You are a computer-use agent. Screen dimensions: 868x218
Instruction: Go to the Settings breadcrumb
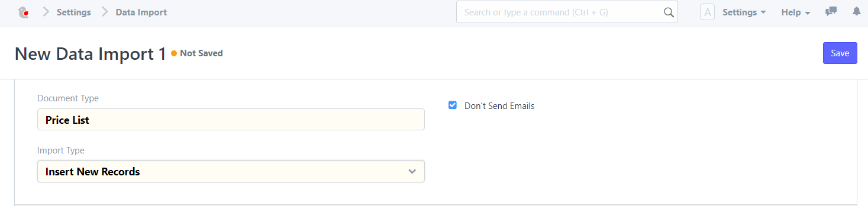pyautogui.click(x=74, y=12)
